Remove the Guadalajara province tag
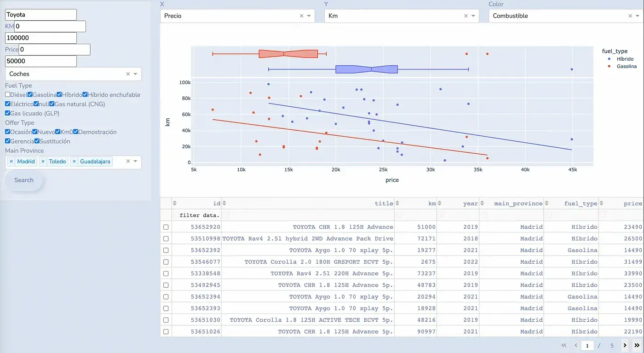The width and height of the screenshot is (644, 353). click(x=74, y=162)
